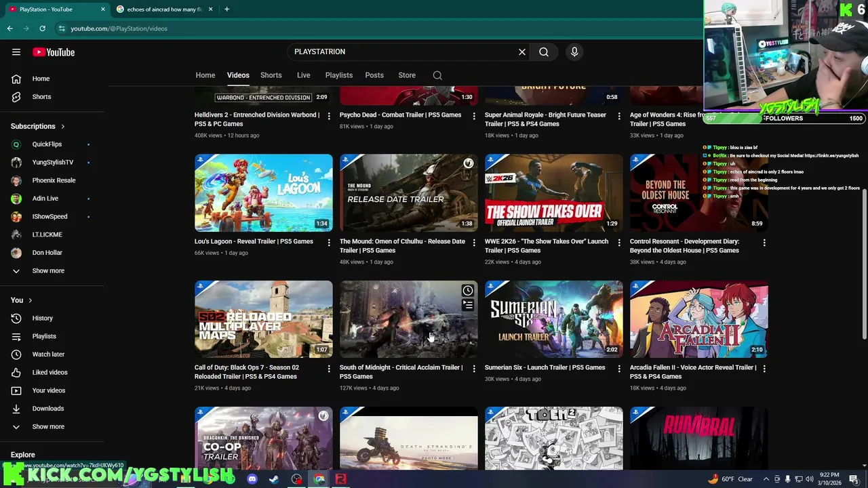Open options for Psycho Dead video
The height and width of the screenshot is (488, 868).
pos(474,116)
